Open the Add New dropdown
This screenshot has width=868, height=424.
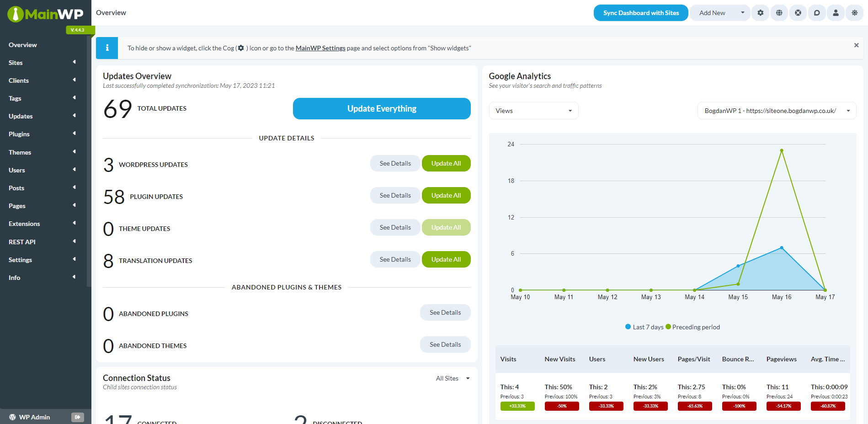719,13
